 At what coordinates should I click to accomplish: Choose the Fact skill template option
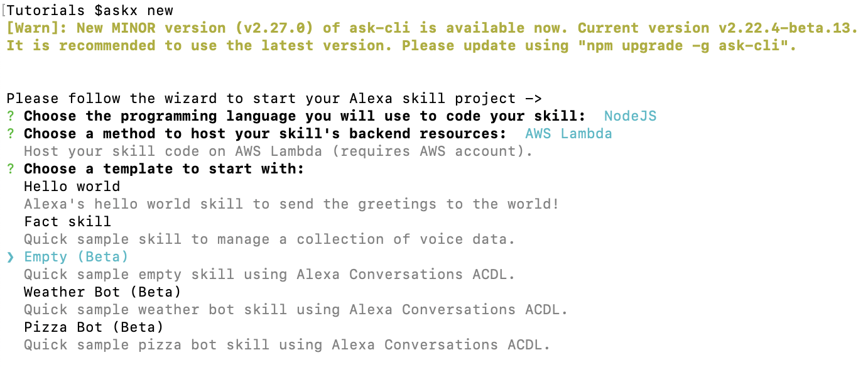pos(67,222)
